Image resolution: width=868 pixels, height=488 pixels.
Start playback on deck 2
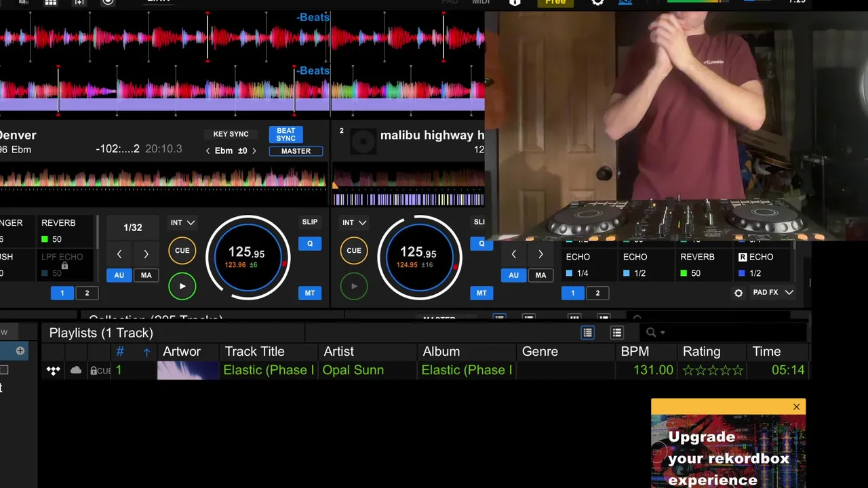point(354,286)
